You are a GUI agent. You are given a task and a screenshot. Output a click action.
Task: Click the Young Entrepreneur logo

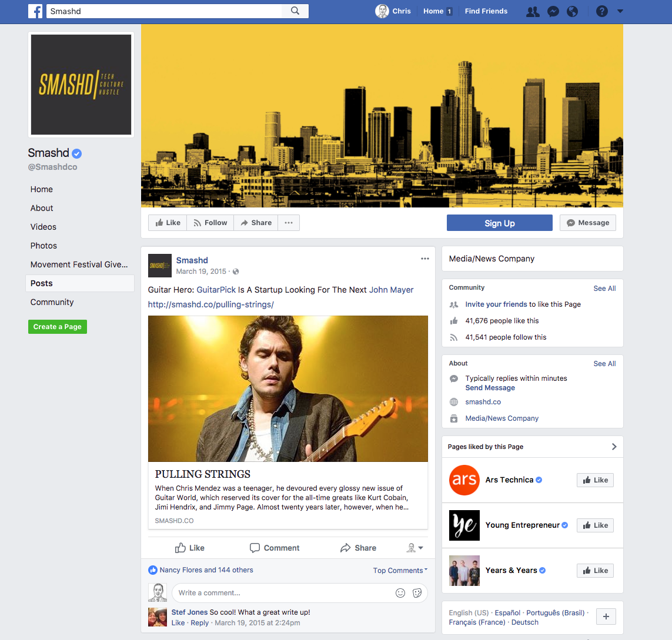coord(464,525)
